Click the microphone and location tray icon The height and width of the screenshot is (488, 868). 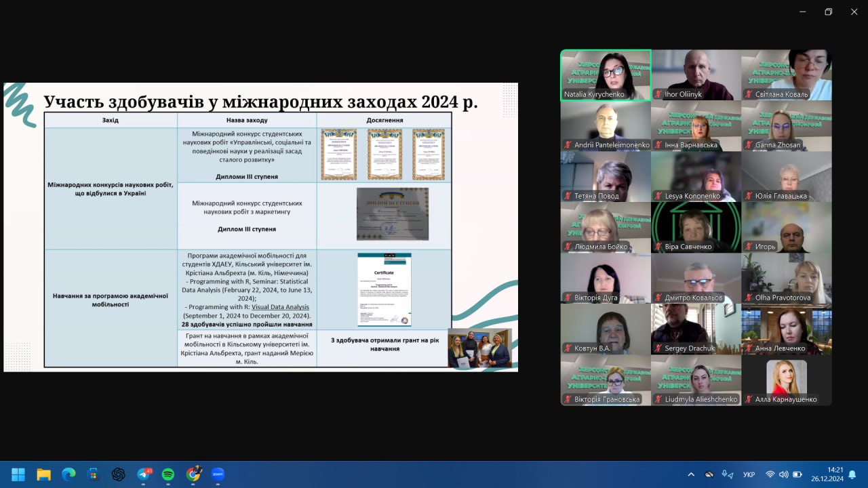tap(728, 474)
